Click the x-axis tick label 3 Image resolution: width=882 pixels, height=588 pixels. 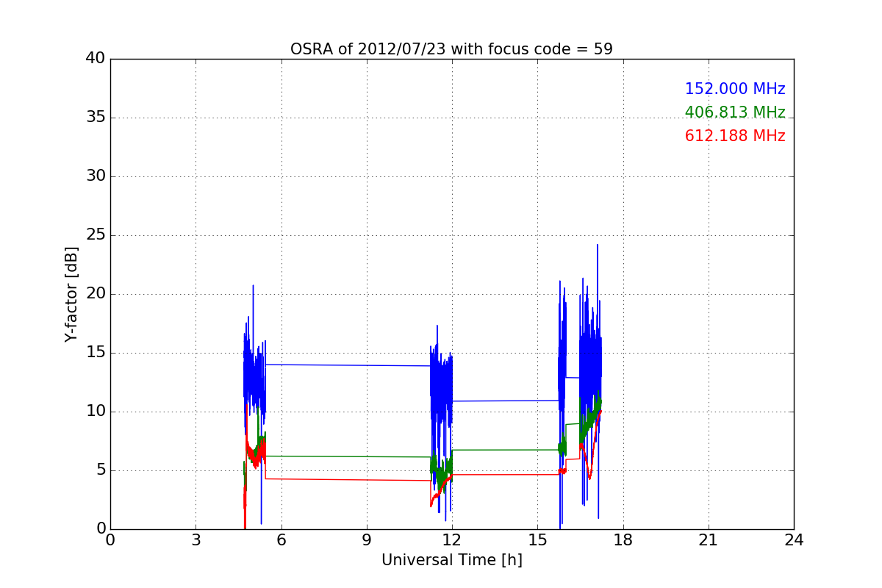[196, 540]
